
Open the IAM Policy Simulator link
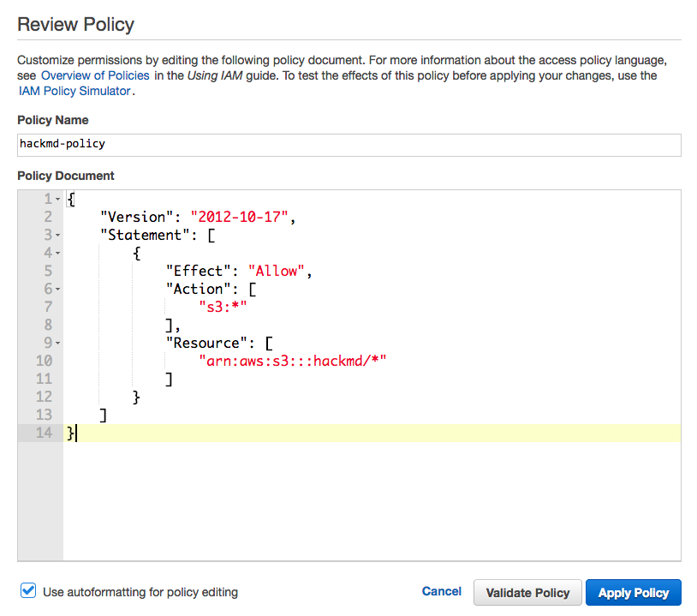[74, 91]
